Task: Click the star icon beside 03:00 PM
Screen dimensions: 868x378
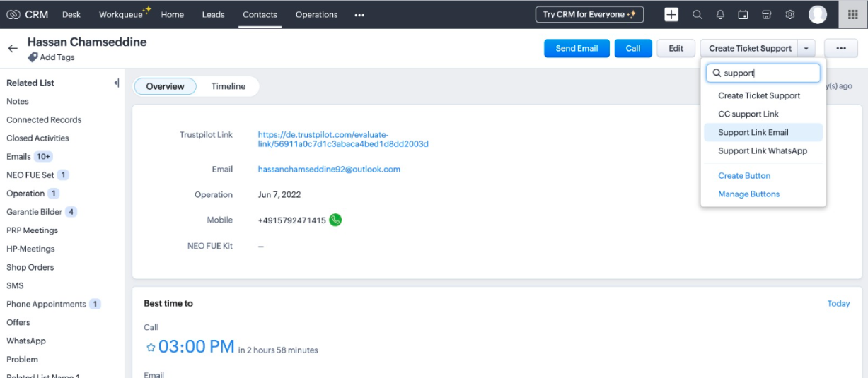Action: click(x=150, y=348)
